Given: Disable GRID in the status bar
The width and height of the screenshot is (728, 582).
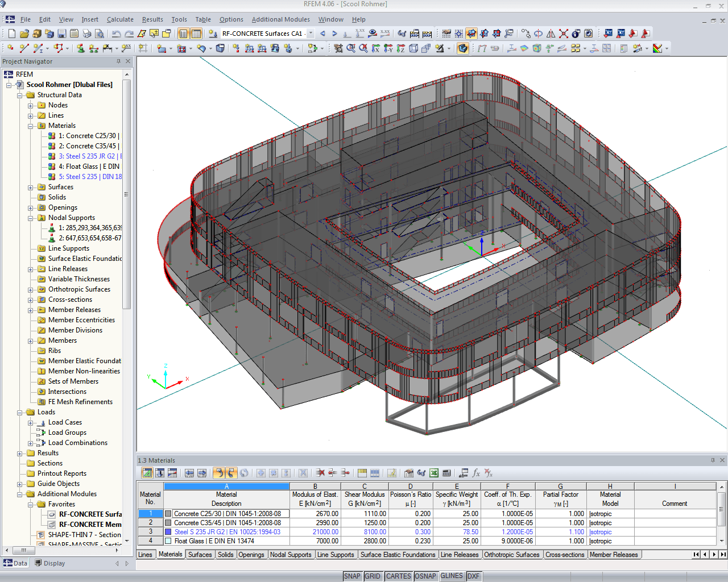Looking at the screenshot, I should [x=374, y=576].
